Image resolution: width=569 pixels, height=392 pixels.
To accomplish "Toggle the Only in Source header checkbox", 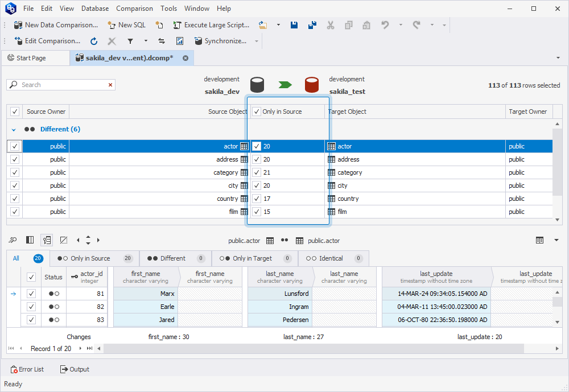I will coord(257,112).
